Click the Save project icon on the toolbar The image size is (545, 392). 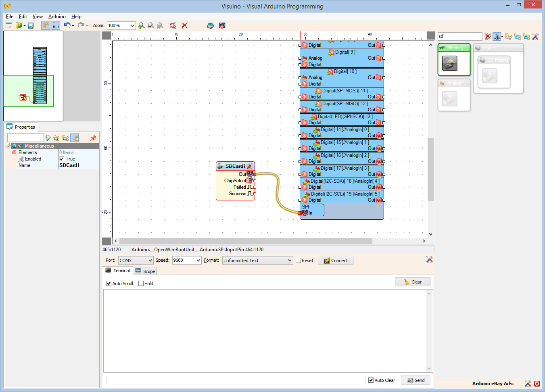pyautogui.click(x=30, y=25)
